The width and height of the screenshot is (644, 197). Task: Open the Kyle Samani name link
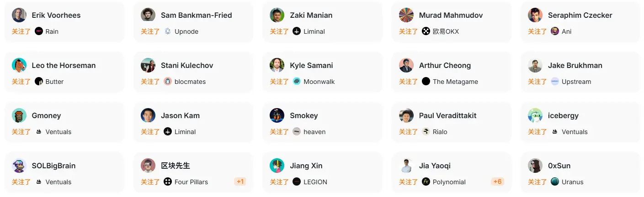click(311, 65)
